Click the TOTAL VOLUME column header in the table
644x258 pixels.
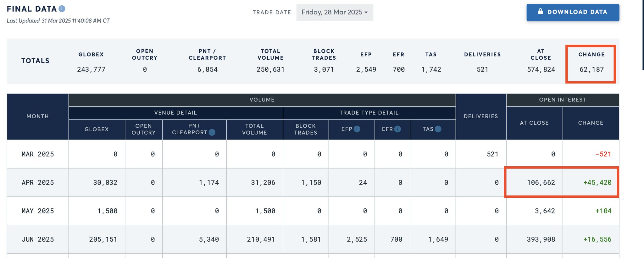tap(254, 129)
